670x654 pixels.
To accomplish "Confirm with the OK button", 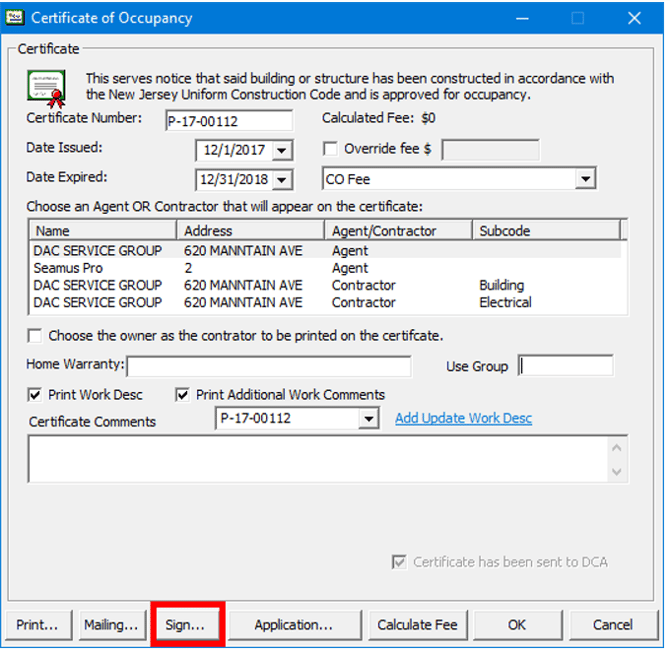I will pyautogui.click(x=517, y=625).
